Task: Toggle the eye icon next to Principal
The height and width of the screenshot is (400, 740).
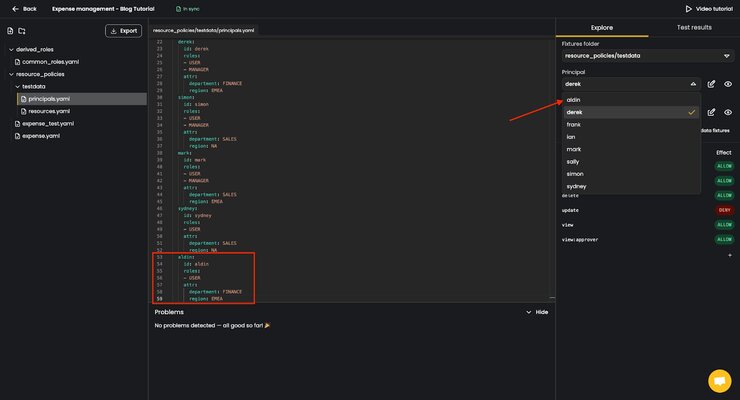Action: (x=728, y=84)
